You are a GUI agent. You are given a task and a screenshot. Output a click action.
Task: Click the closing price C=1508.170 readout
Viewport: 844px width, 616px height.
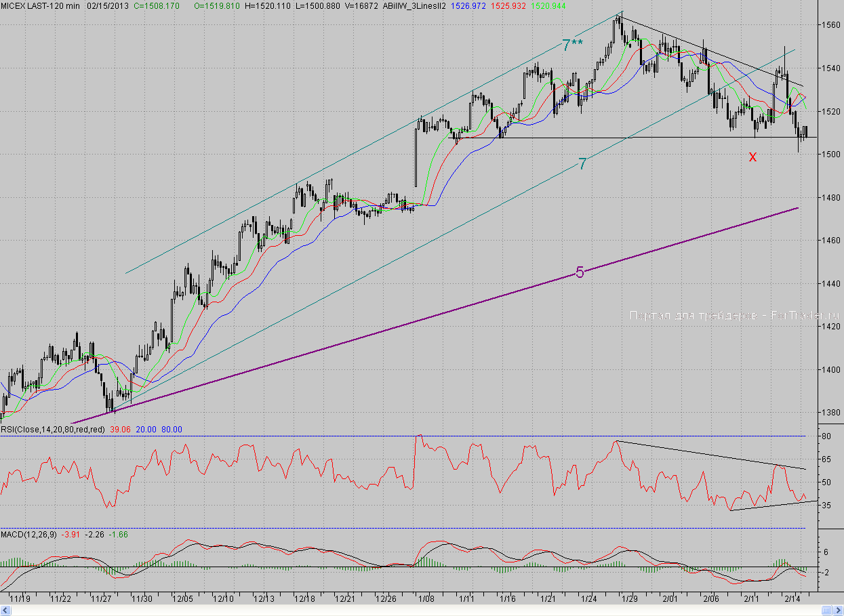[x=157, y=5]
